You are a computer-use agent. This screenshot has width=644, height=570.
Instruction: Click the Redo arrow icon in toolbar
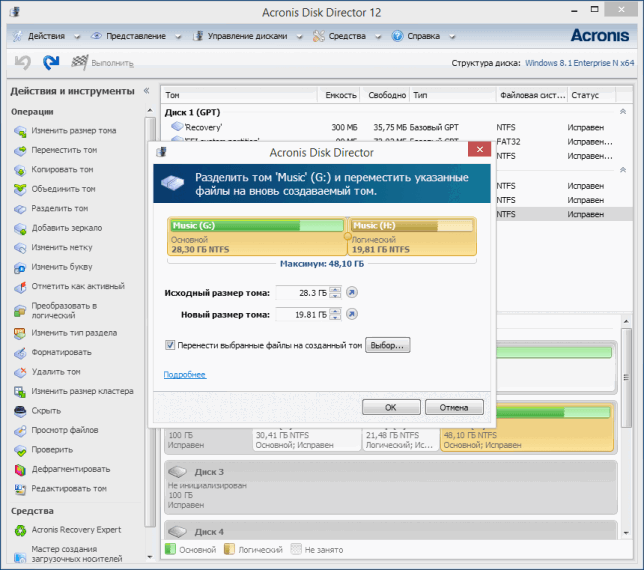click(51, 62)
